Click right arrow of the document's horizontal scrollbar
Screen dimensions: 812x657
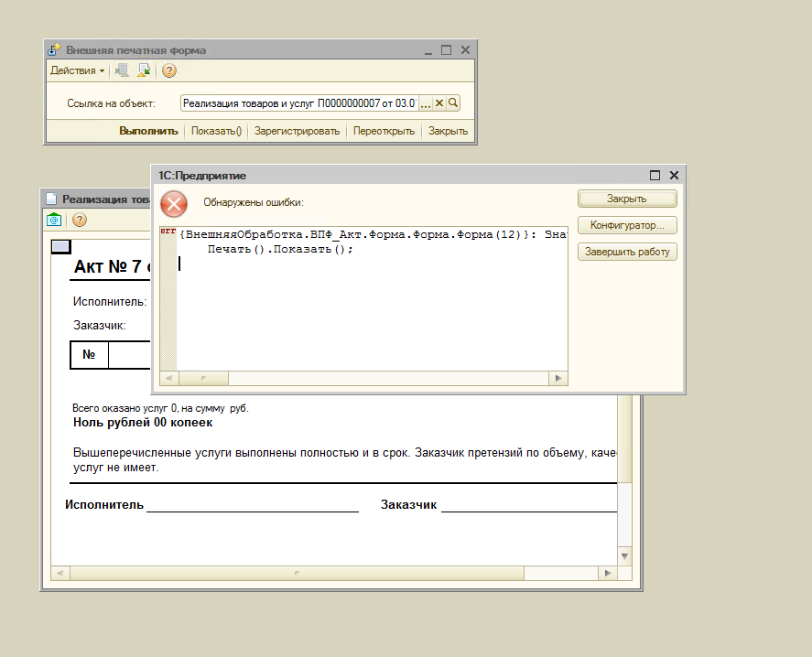[x=608, y=573]
